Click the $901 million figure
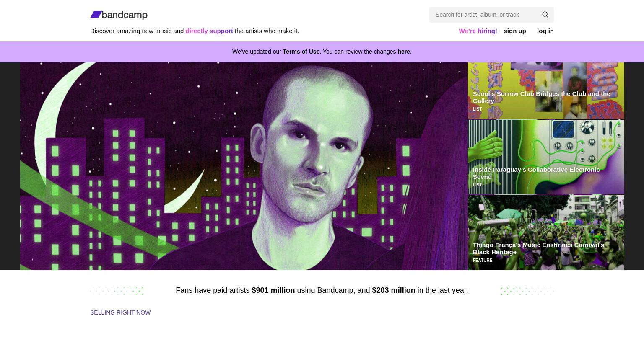 (273, 290)
